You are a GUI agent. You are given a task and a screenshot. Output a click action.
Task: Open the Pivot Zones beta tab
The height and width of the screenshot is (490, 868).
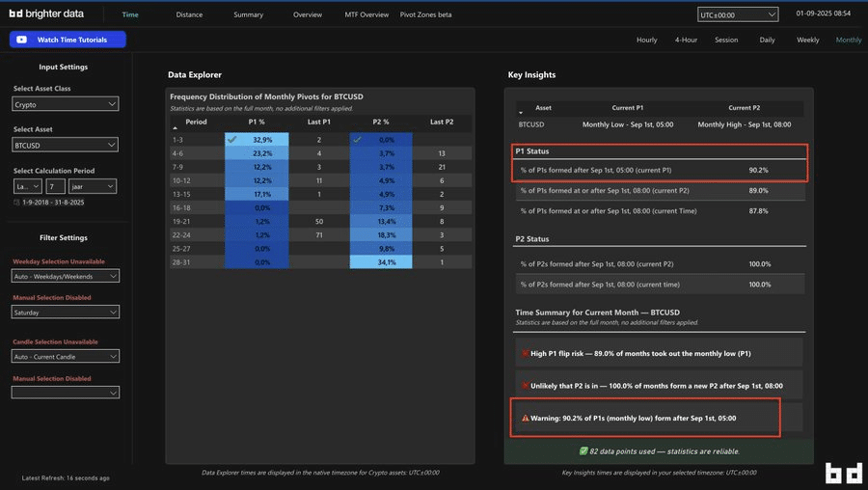click(425, 14)
